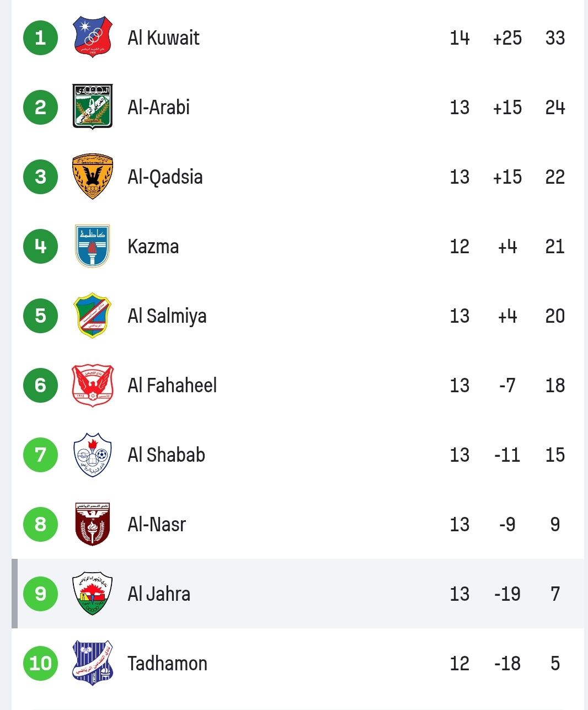Click the Al-Qadsia yellow shield crest
The height and width of the screenshot is (710, 588).
pos(93,177)
